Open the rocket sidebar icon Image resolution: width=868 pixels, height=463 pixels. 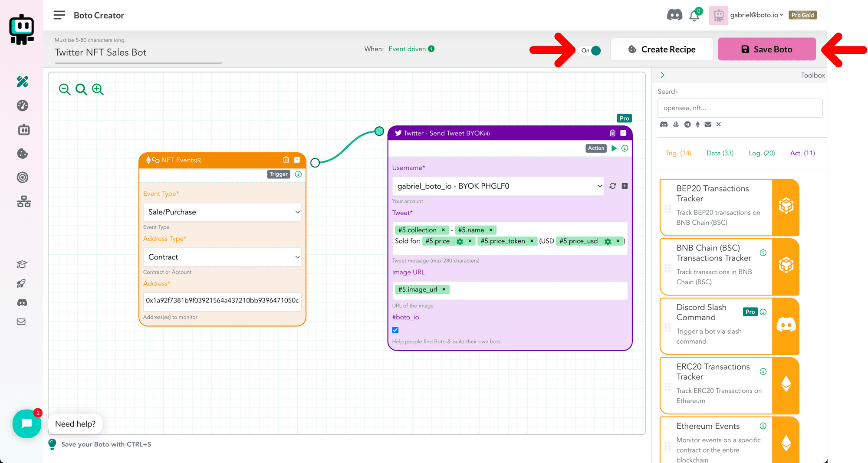21,283
